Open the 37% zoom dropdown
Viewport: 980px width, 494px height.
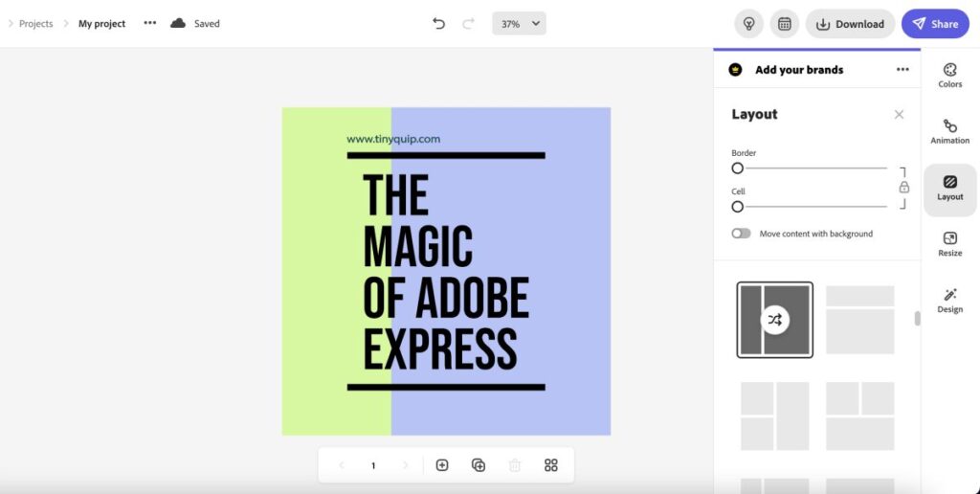coord(519,24)
